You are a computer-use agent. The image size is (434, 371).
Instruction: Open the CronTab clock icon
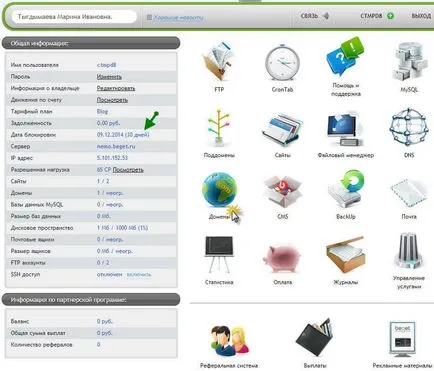282,63
